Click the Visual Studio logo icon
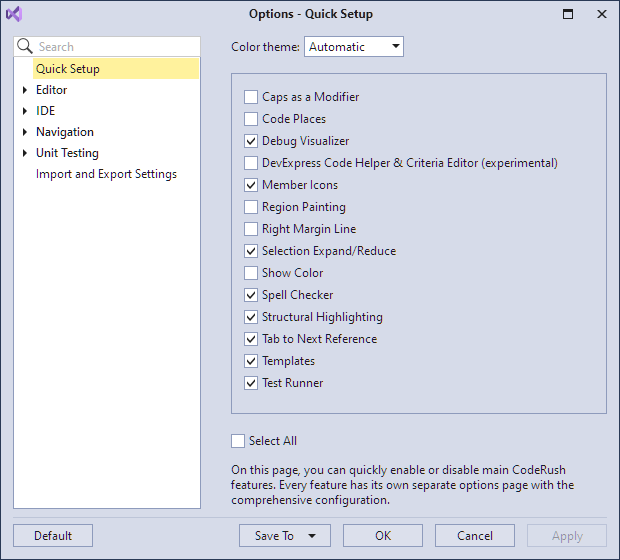 click(x=14, y=14)
